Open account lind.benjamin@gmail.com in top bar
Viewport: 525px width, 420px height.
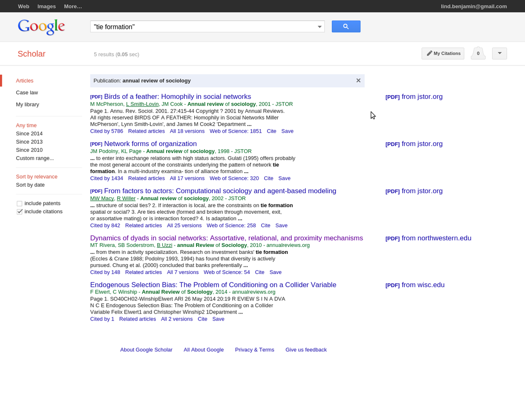tap(474, 7)
